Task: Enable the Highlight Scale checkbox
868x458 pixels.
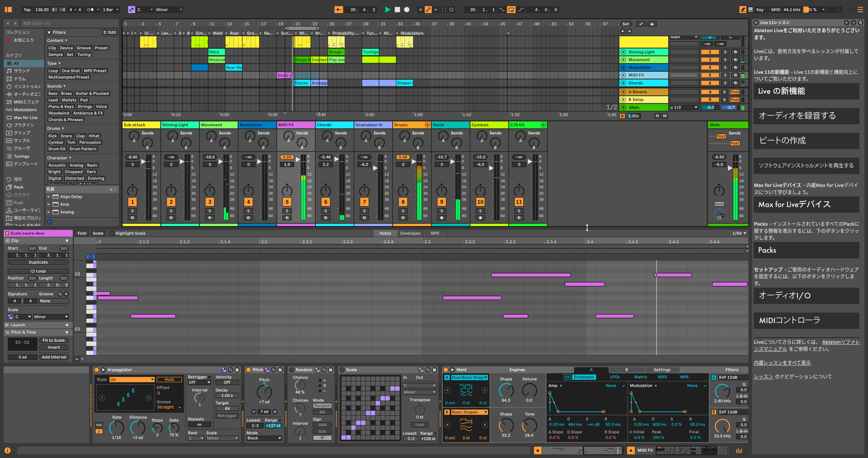Action: tap(112, 233)
